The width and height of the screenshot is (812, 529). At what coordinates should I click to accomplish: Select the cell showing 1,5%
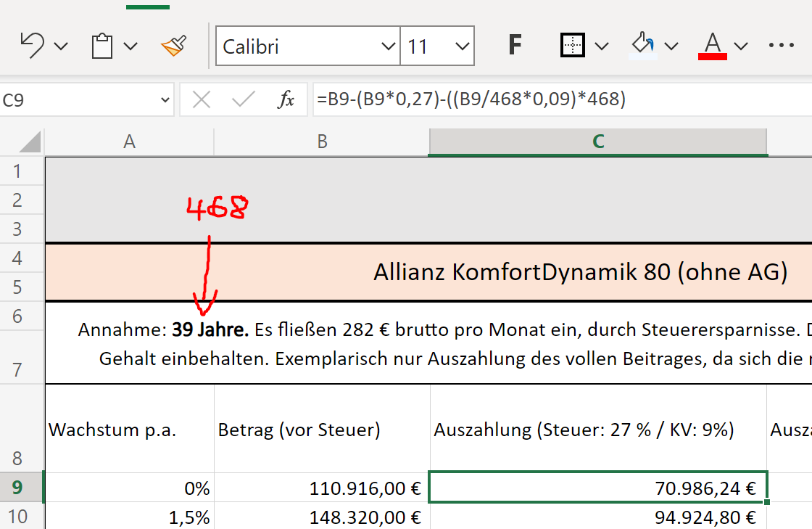(130, 516)
